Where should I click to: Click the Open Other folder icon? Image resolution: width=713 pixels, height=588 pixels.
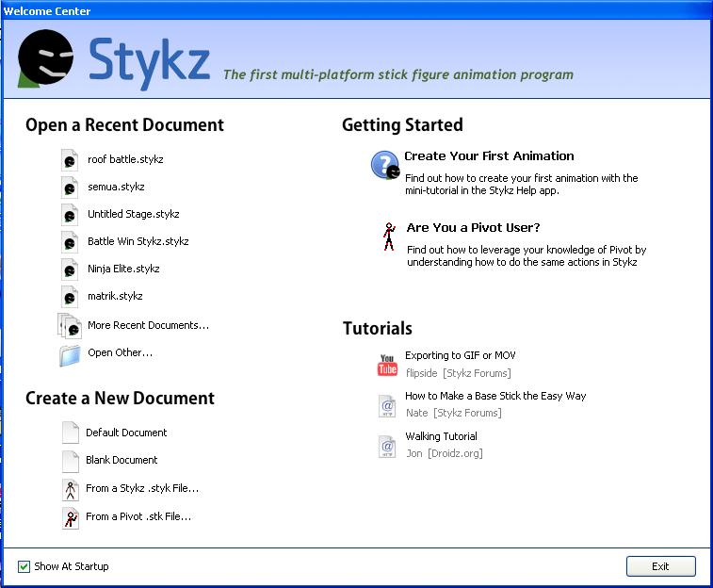[x=70, y=355]
